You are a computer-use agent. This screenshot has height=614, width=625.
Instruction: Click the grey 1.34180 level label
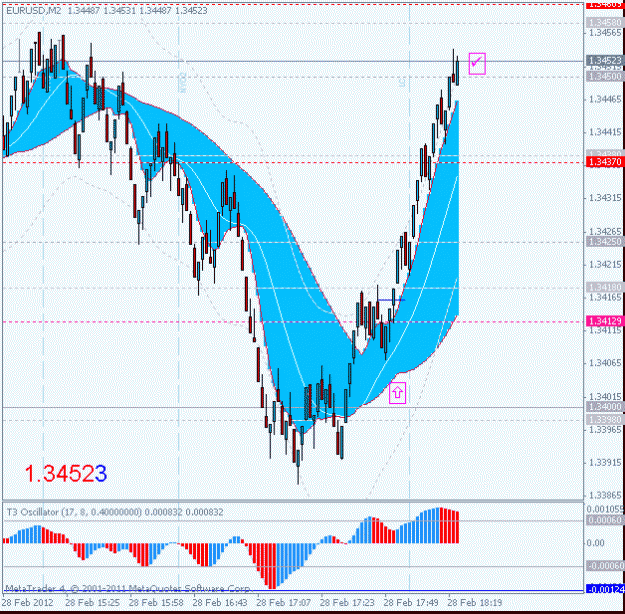click(x=605, y=287)
